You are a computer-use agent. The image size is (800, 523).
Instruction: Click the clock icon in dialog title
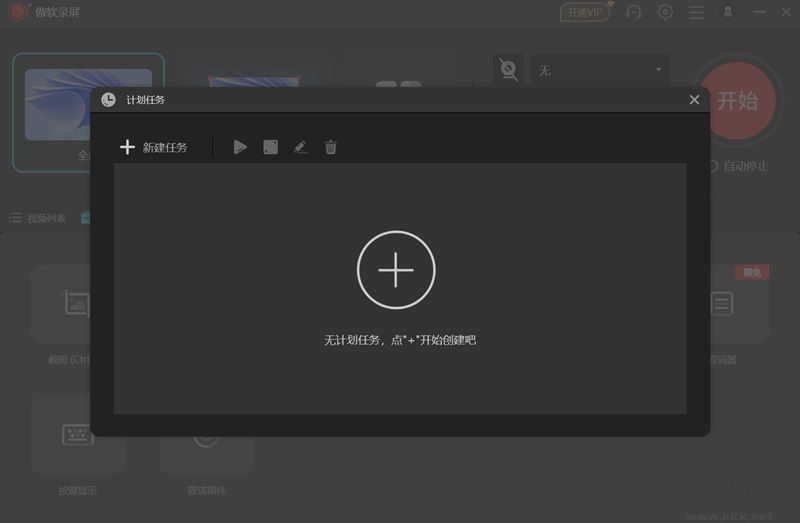click(108, 99)
